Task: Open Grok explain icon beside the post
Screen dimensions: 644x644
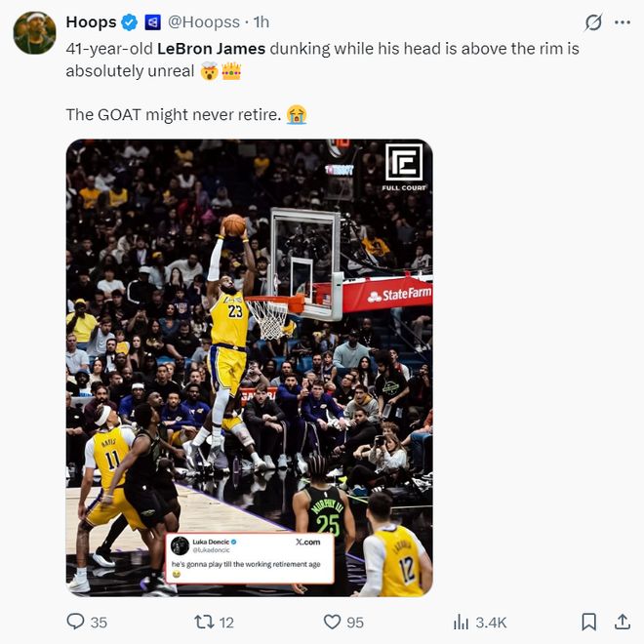Action: pyautogui.click(x=592, y=22)
